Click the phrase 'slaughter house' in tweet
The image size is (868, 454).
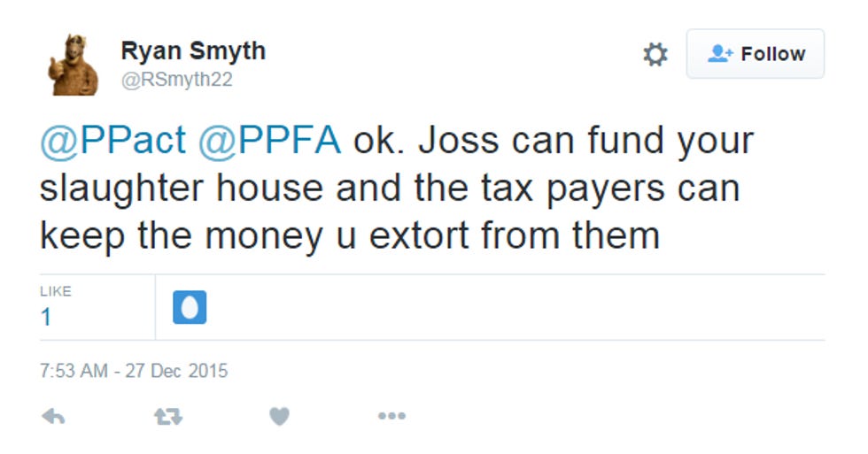182,188
